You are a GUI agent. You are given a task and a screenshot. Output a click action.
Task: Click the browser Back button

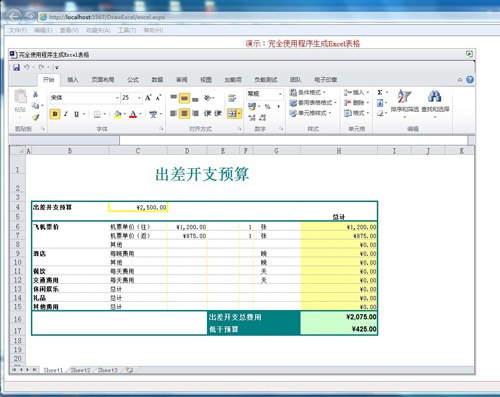(x=13, y=16)
